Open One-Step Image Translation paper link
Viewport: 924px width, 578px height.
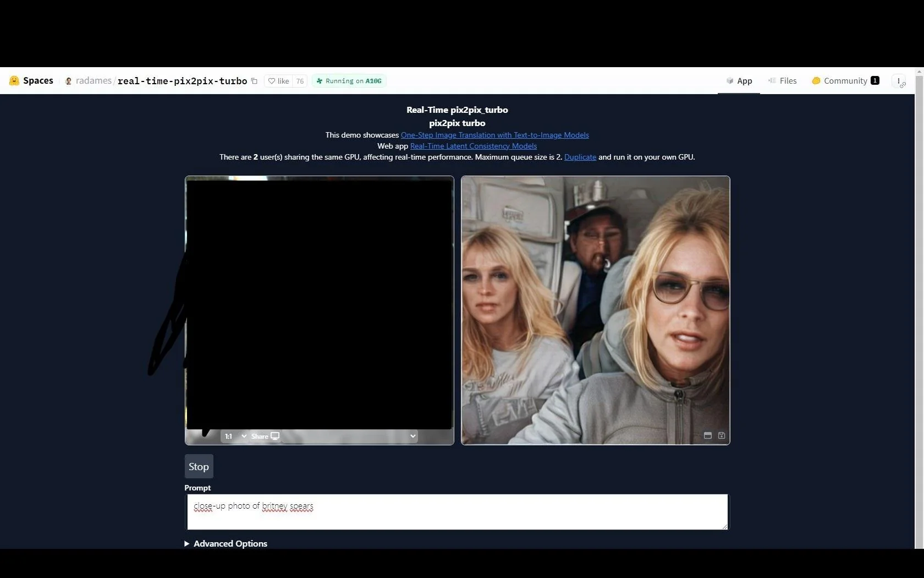coord(494,135)
